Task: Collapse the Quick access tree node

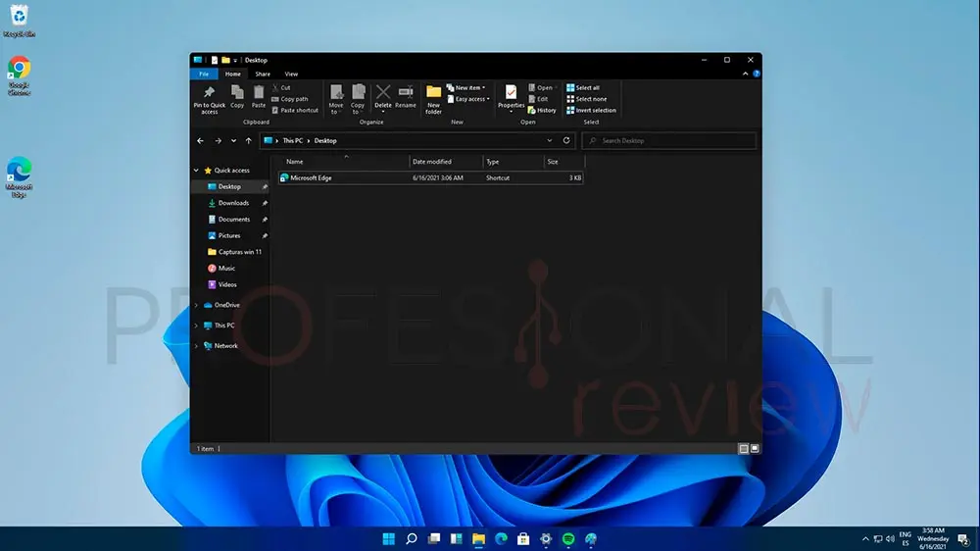Action: [x=196, y=171]
